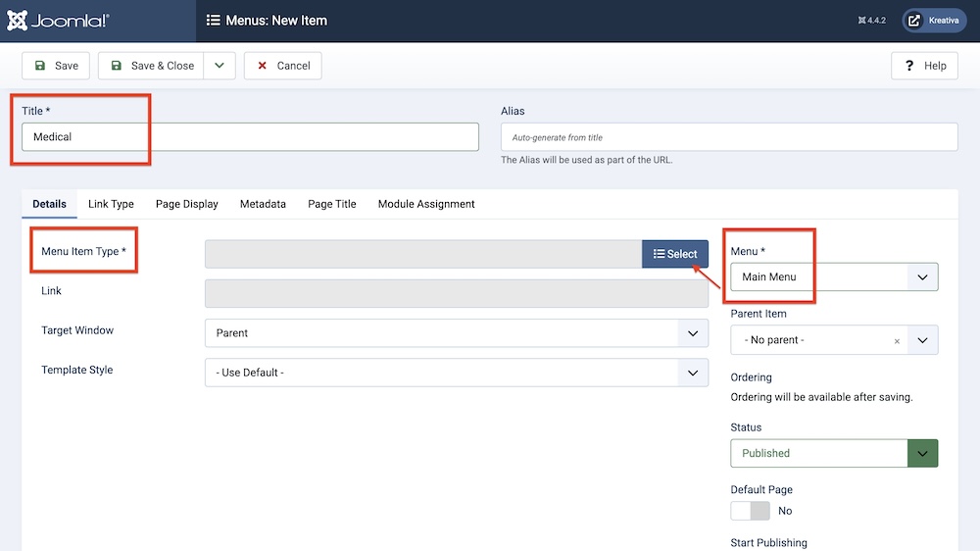The height and width of the screenshot is (551, 980).
Task: Click the Joomla 4.4.2 version indicator
Action: tap(870, 21)
